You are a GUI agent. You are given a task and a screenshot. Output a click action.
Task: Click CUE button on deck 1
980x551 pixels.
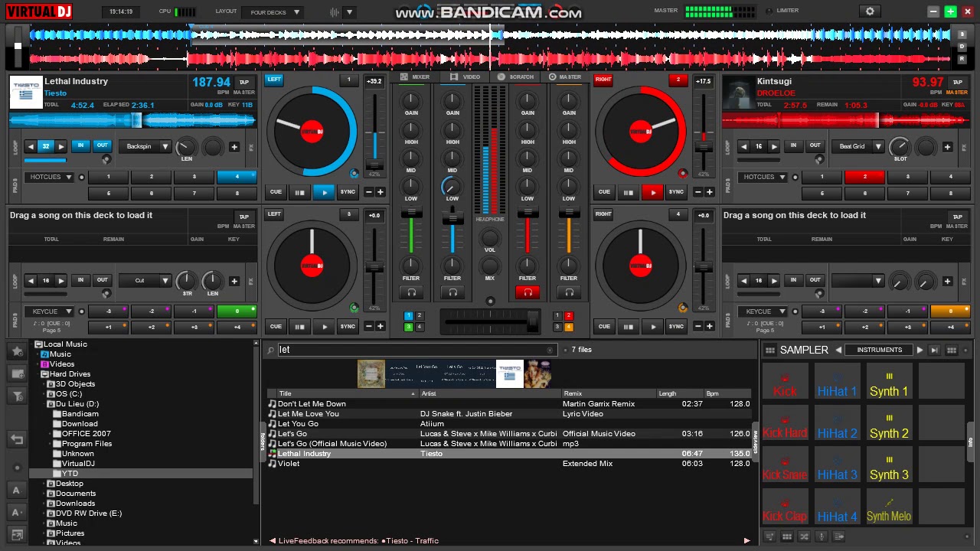click(x=276, y=192)
